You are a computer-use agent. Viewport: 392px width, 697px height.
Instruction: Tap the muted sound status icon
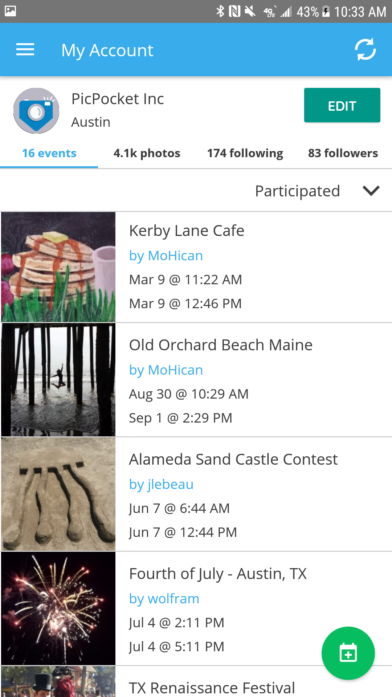pos(250,12)
